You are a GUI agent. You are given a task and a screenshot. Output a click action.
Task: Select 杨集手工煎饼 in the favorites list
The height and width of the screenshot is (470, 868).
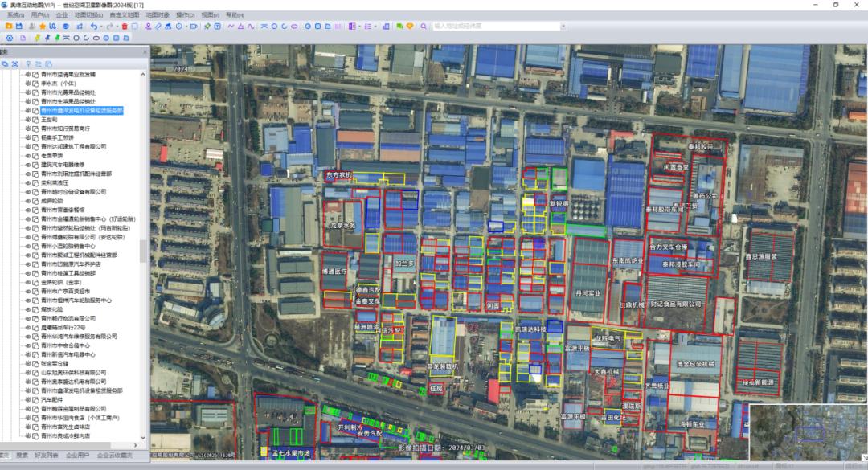coord(57,137)
